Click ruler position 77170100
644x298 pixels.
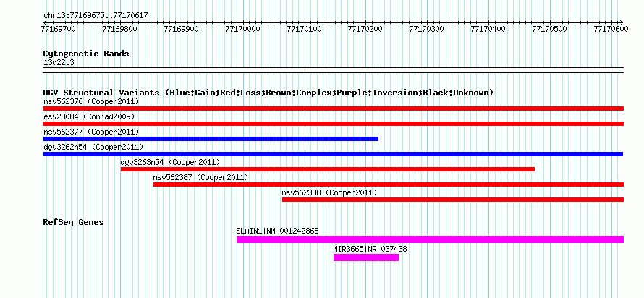pyautogui.click(x=304, y=29)
